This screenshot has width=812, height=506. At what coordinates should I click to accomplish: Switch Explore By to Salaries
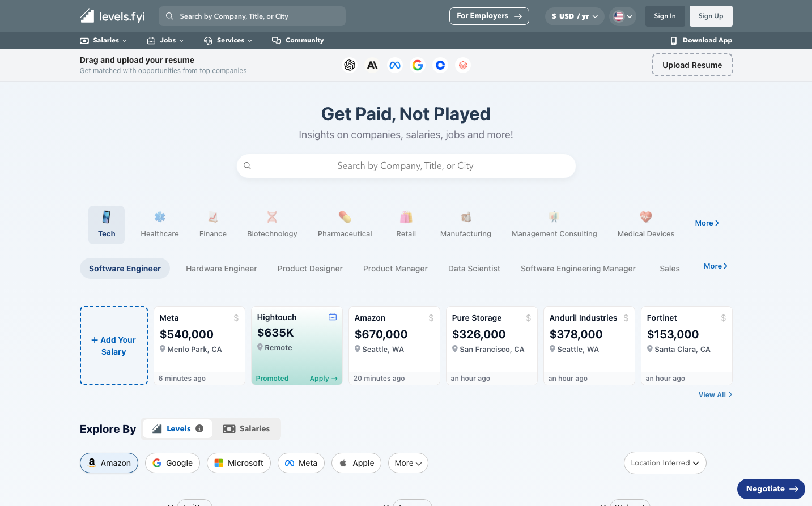coord(246,428)
